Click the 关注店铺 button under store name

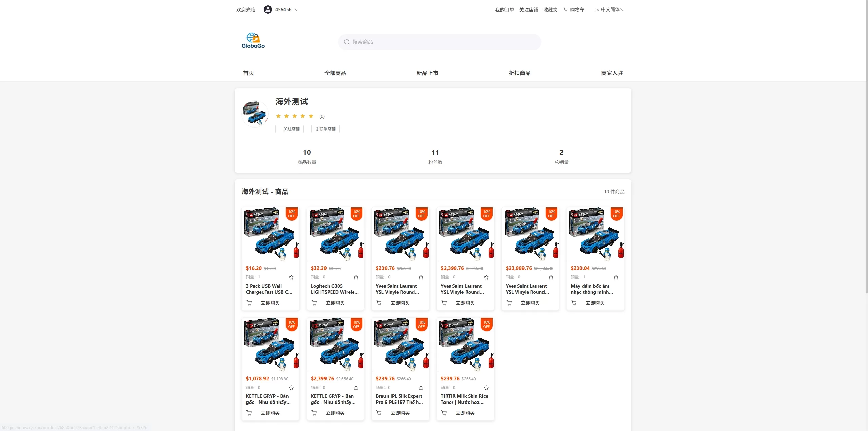point(289,129)
